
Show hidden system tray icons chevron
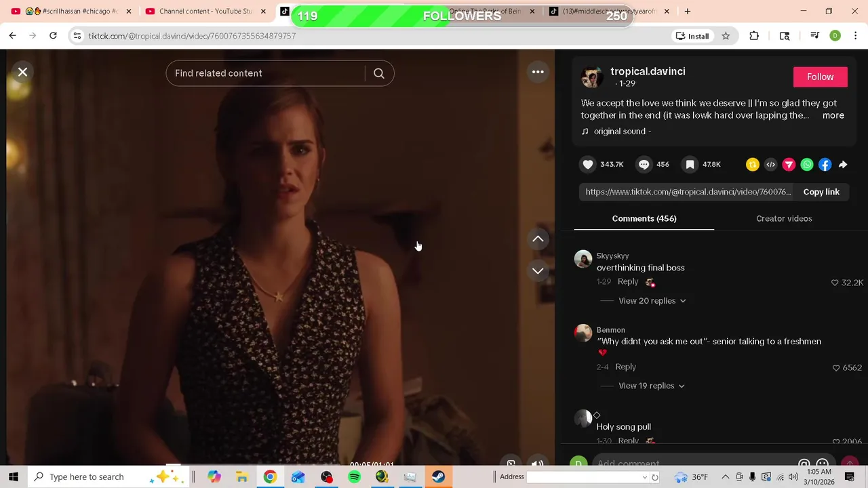(x=725, y=476)
